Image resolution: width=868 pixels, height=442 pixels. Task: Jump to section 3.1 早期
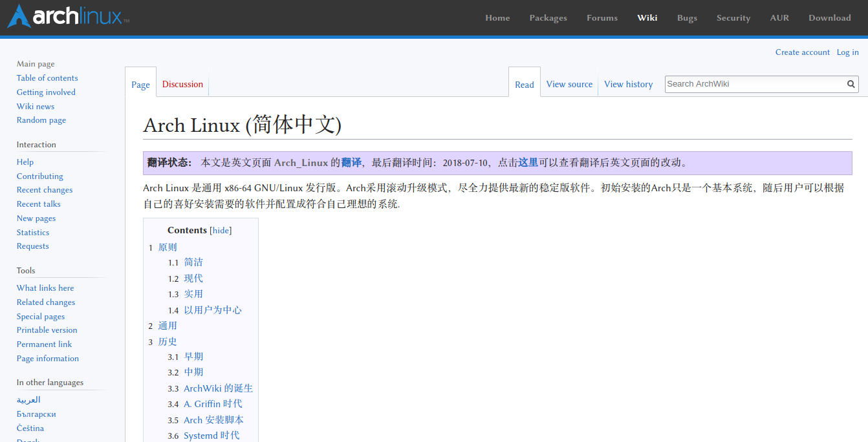coord(193,357)
